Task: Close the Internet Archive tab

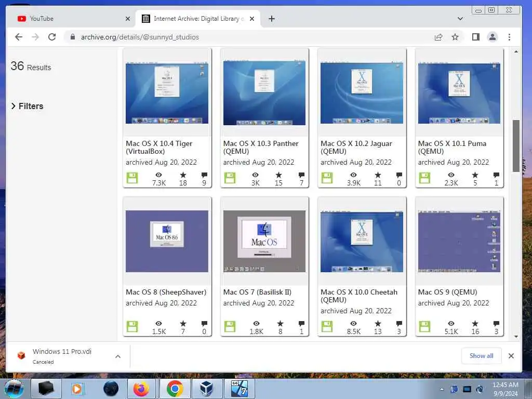Action: [x=252, y=19]
